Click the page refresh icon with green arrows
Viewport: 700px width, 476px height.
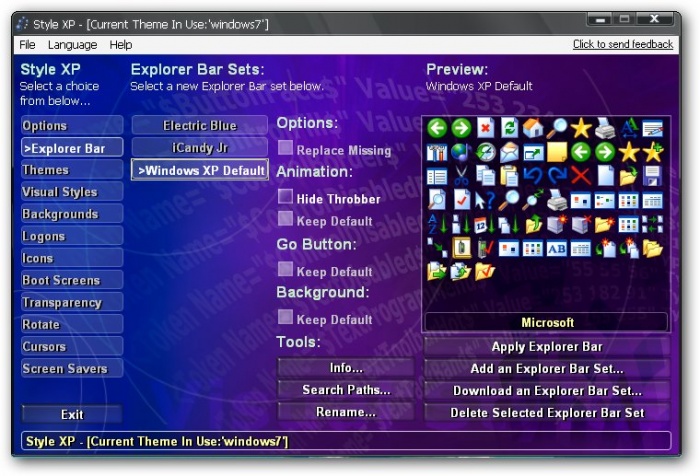[509, 129]
